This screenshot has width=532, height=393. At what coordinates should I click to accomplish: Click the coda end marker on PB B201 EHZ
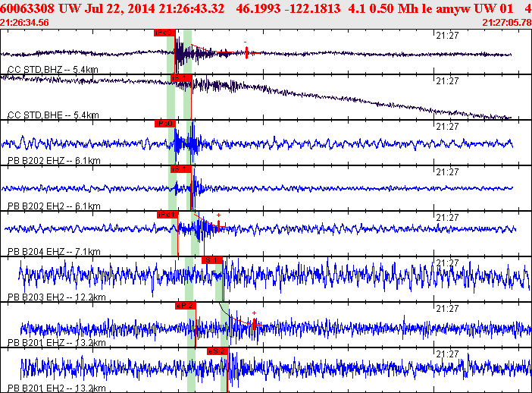click(x=255, y=324)
